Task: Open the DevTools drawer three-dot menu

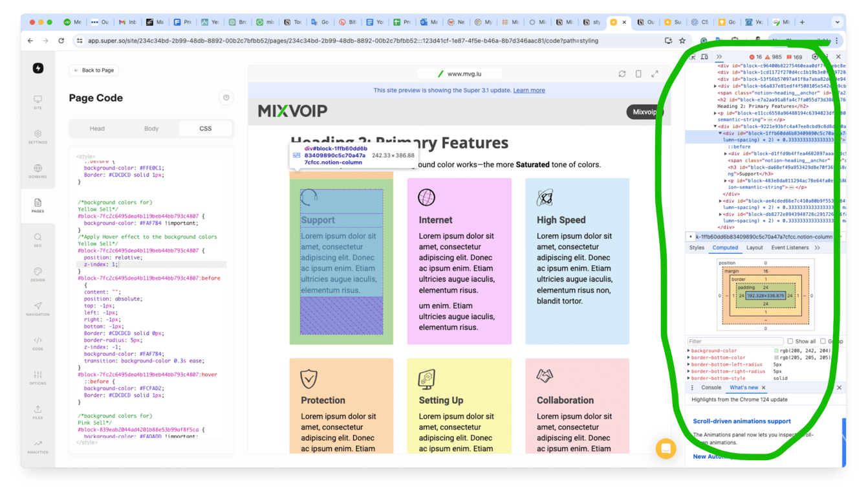Action: pos(692,388)
